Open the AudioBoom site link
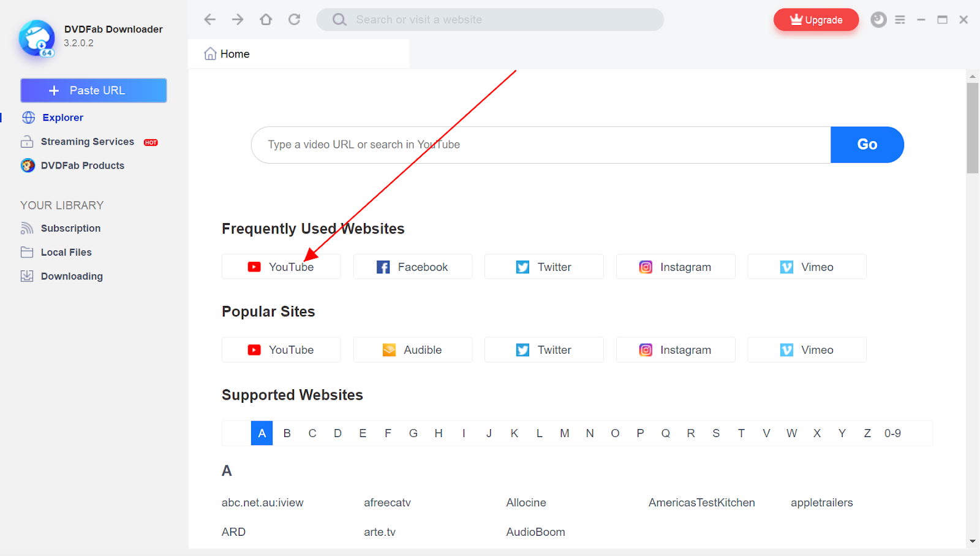 click(536, 532)
